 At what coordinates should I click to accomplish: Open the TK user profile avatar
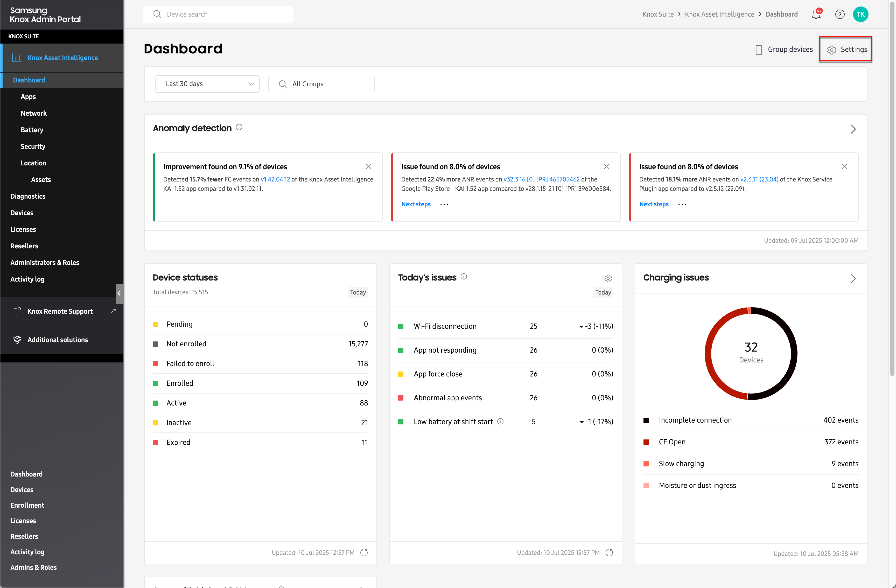tap(861, 14)
